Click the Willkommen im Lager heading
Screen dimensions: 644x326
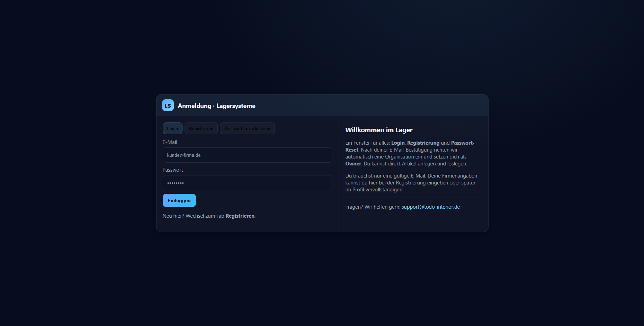pos(379,130)
